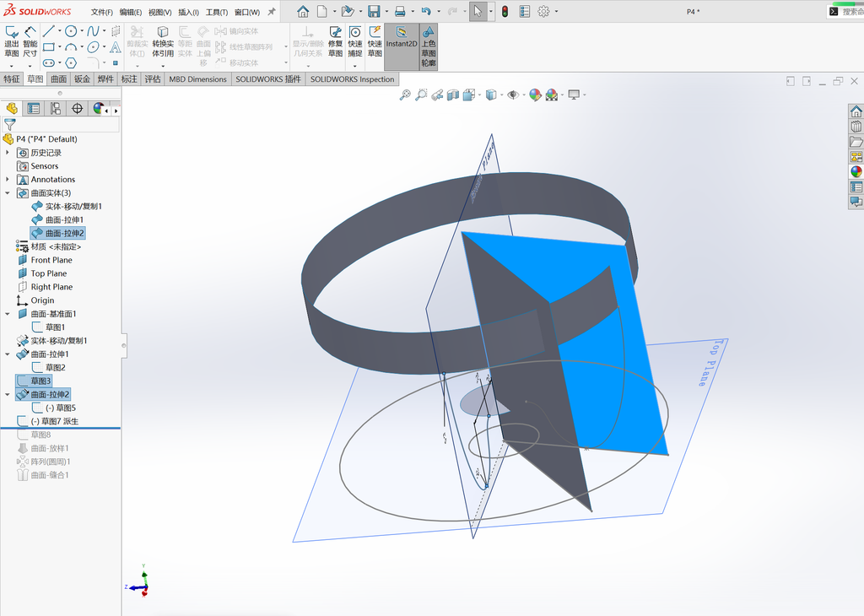This screenshot has height=616, width=864.
Task: Open the Section View tool
Action: [453, 95]
